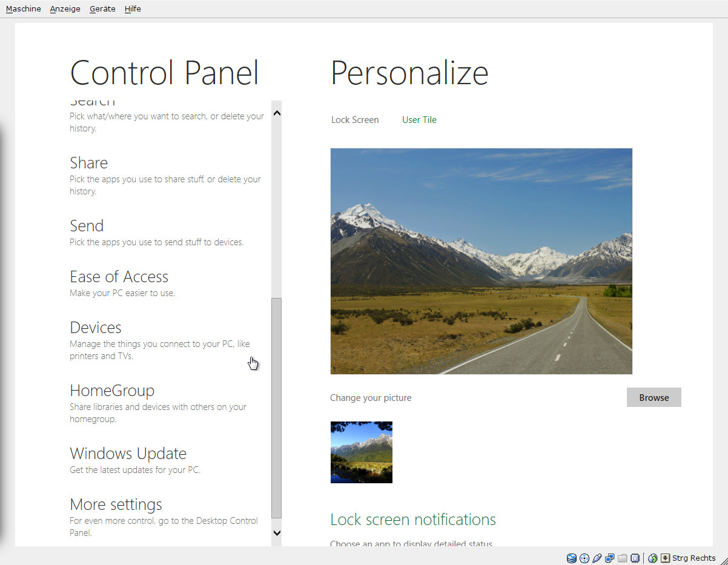The width and height of the screenshot is (728, 565).
Task: Click the scroll up arrow in Control Panel list
Action: pyautogui.click(x=277, y=113)
